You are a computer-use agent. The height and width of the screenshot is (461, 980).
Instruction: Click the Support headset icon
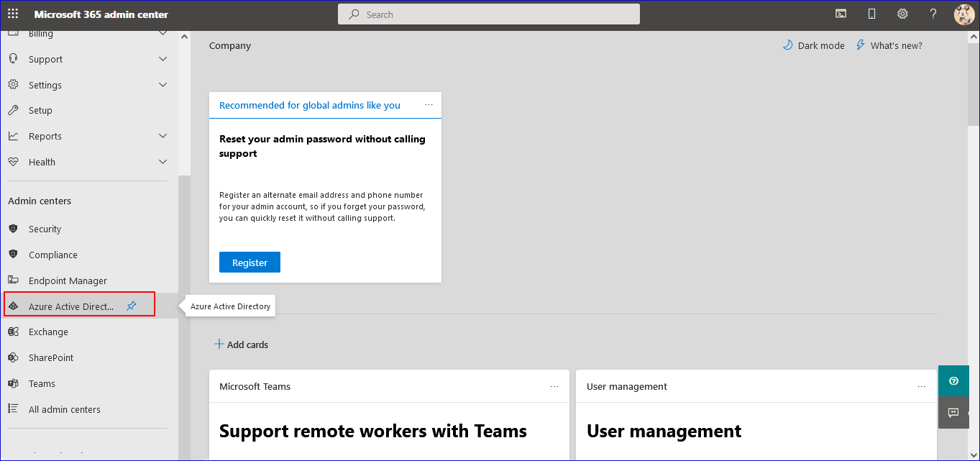click(13, 59)
